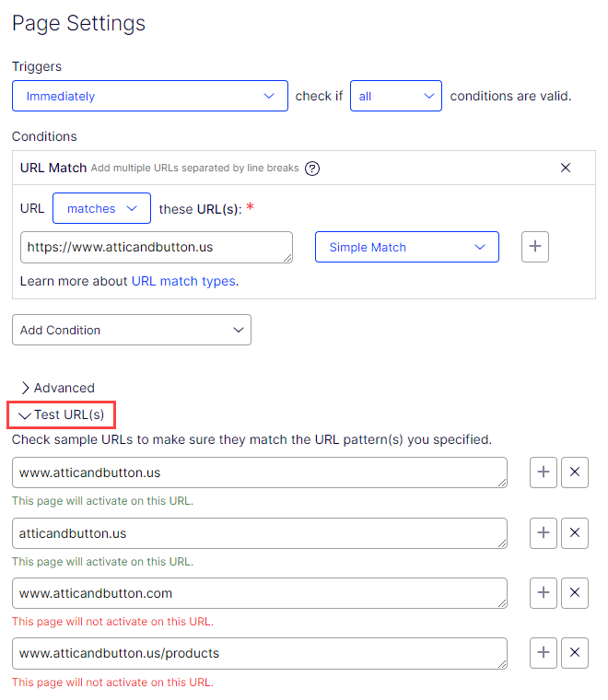Viewport: 608px width, 700px height.
Task: Add row after www.atticandbutton.com test URL
Action: tap(544, 592)
